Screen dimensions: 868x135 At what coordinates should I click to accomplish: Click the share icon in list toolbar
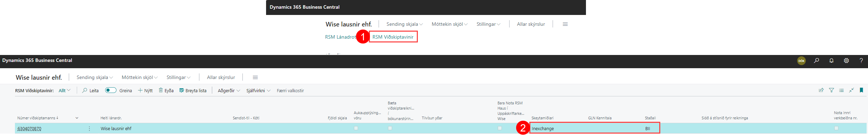821,90
